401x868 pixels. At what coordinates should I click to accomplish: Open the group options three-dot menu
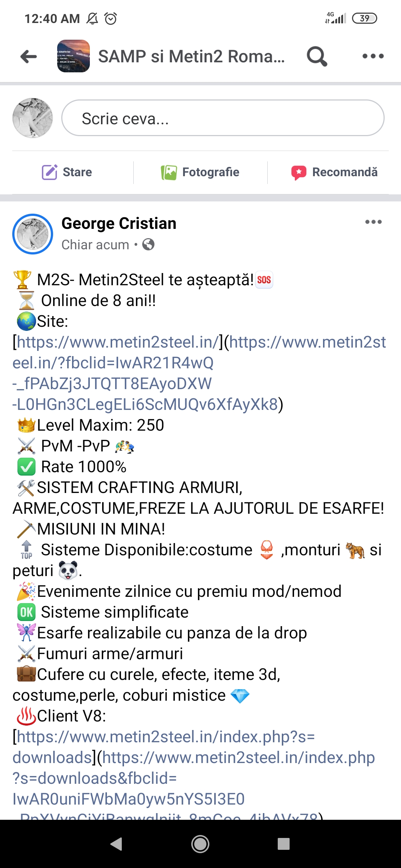tap(373, 56)
